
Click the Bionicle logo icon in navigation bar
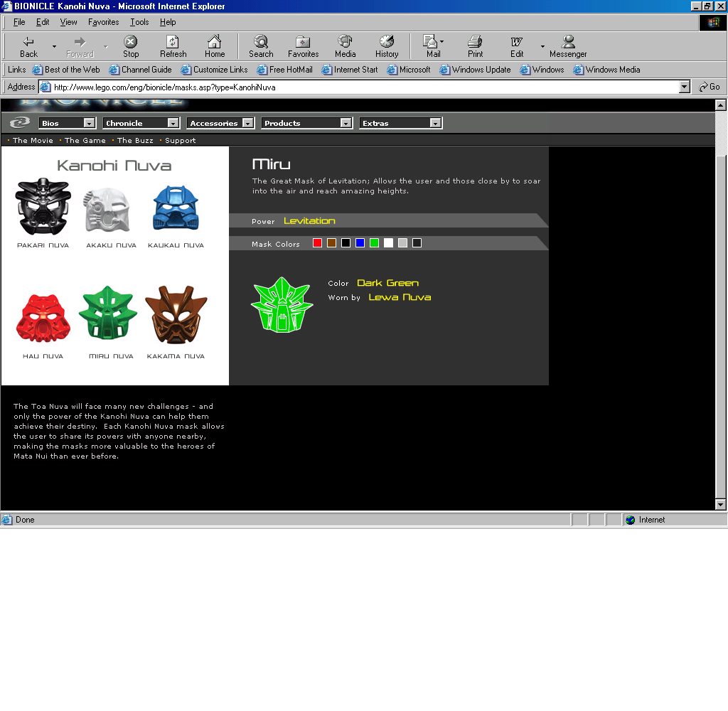tap(19, 122)
